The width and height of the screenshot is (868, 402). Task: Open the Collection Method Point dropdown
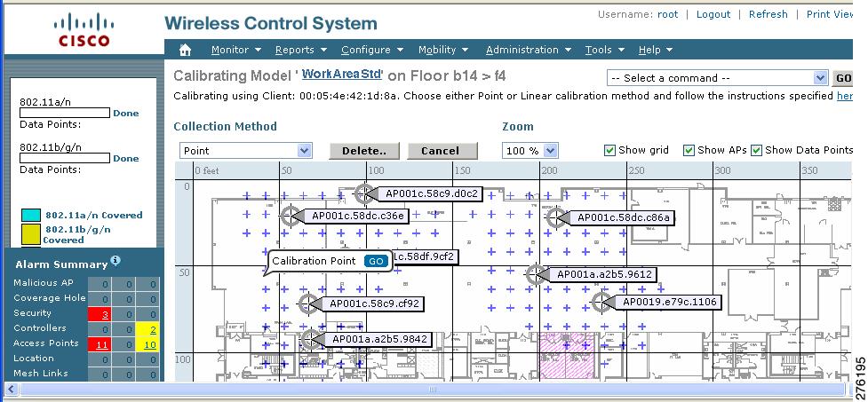click(246, 150)
